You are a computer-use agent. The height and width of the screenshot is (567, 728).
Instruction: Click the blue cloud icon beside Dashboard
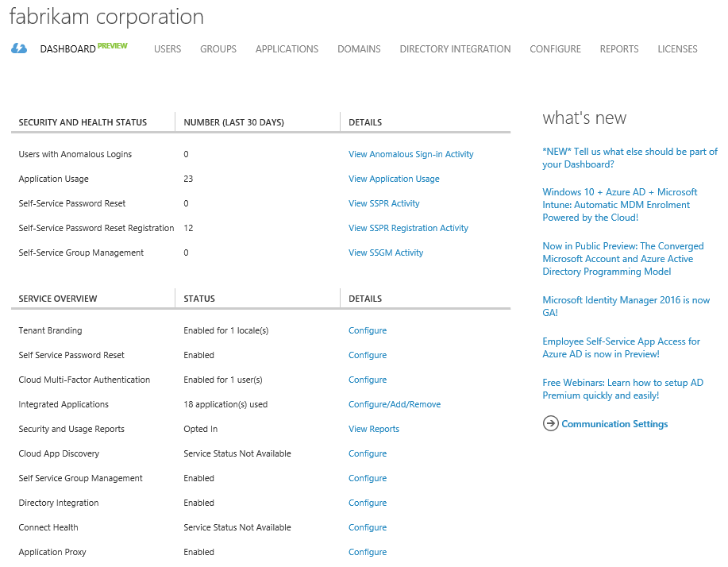coord(19,48)
